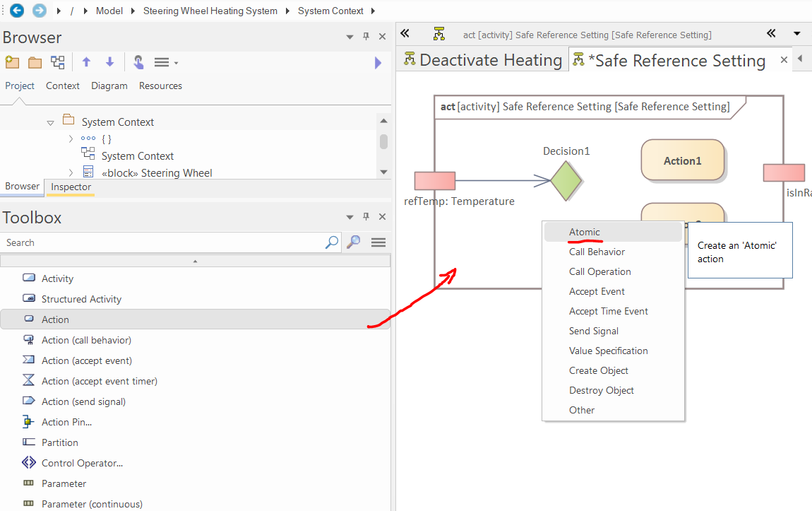The image size is (812, 511).
Task: Choose Call Behavior from the action menu
Action: tap(597, 252)
